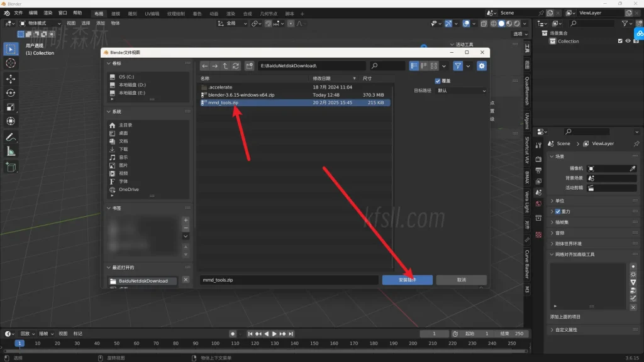Click the 取消 cancel button

coord(461,280)
